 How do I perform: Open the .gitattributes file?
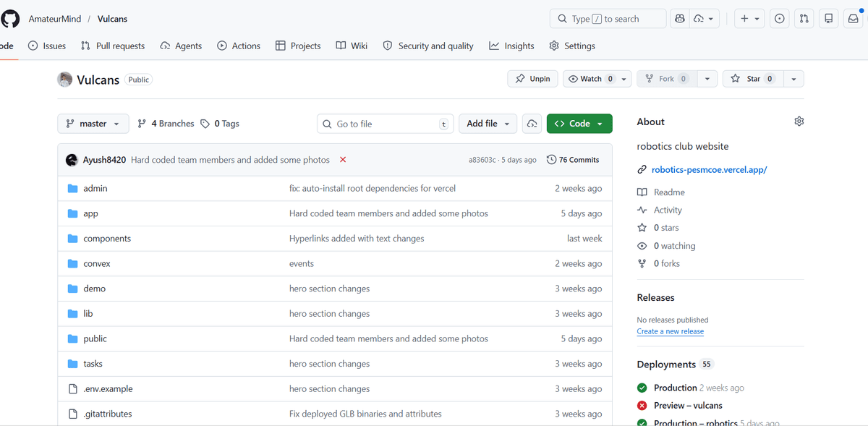coord(107,414)
